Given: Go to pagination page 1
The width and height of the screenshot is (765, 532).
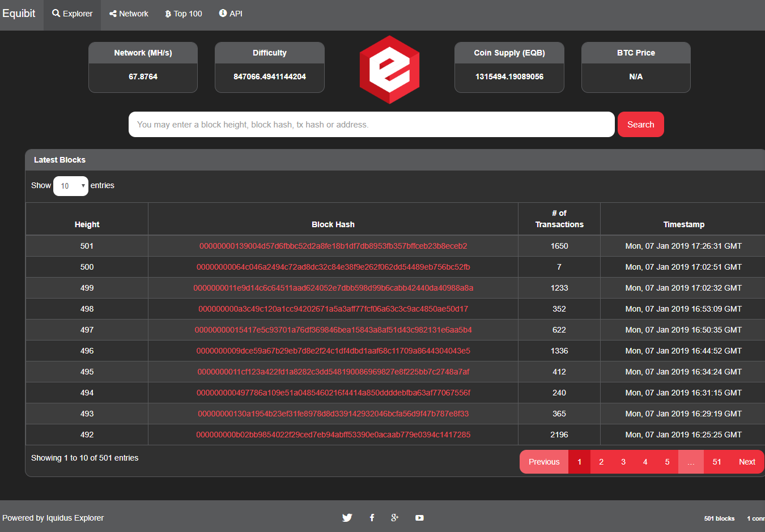Looking at the screenshot, I should [x=579, y=462].
